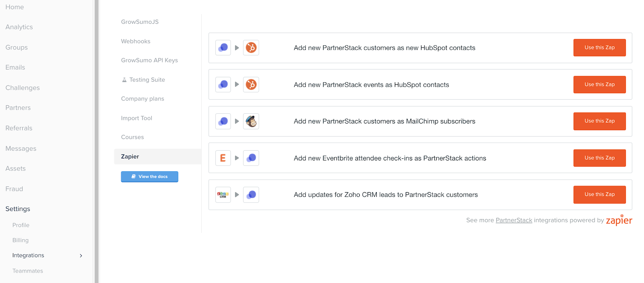Click arrow icon in HubSpot events row
Image resolution: width=644 pixels, height=283 pixels.
pos(237,84)
